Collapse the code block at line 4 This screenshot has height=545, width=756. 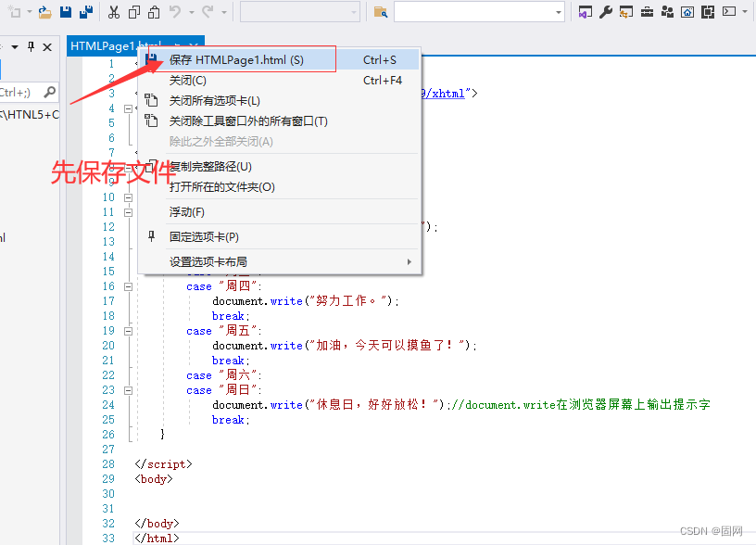coord(128,108)
